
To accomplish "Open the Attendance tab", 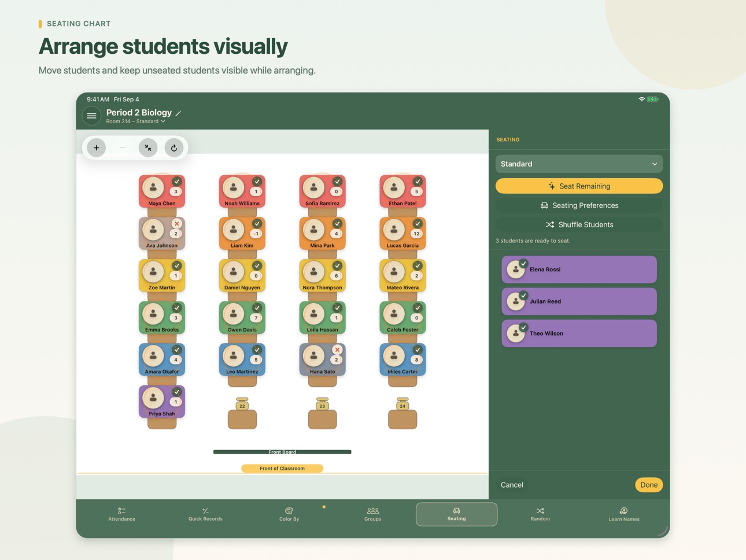I will pos(121,514).
